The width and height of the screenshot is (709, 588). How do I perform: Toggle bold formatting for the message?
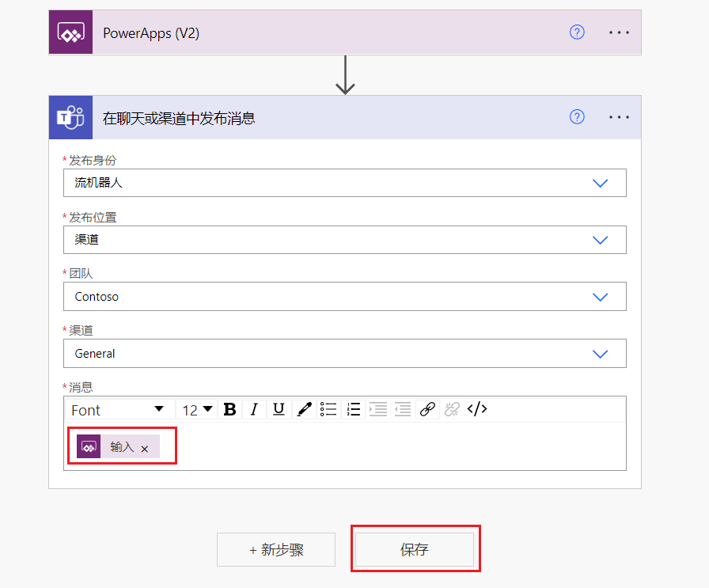229,409
